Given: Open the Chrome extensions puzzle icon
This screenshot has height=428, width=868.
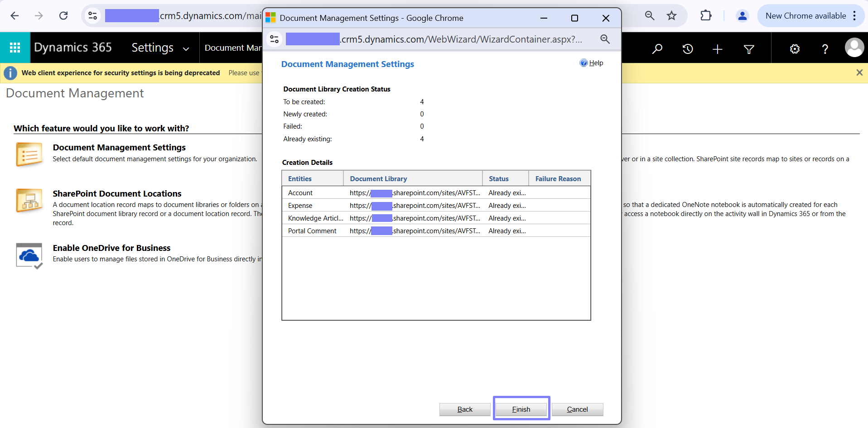Looking at the screenshot, I should tap(706, 16).
